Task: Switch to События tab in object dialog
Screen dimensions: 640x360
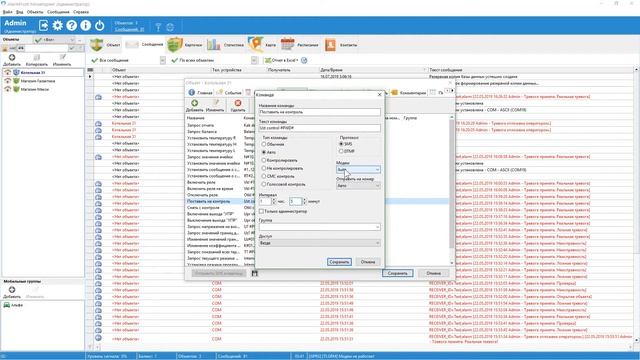Action: [x=229, y=93]
